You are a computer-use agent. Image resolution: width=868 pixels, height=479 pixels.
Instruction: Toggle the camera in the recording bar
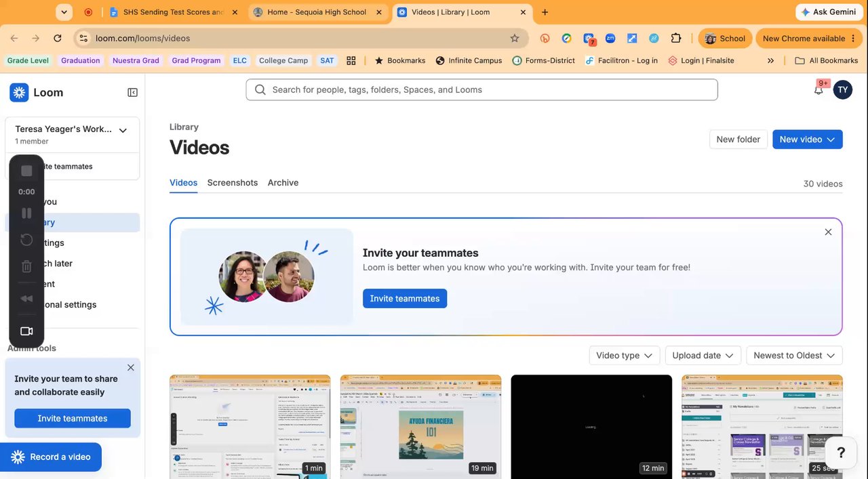(26, 331)
